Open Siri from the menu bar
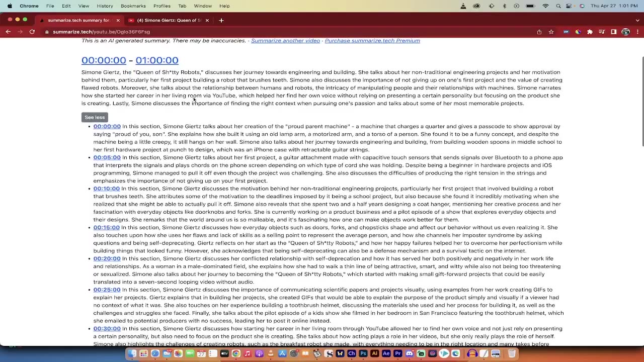The image size is (644, 362). [x=582, y=6]
